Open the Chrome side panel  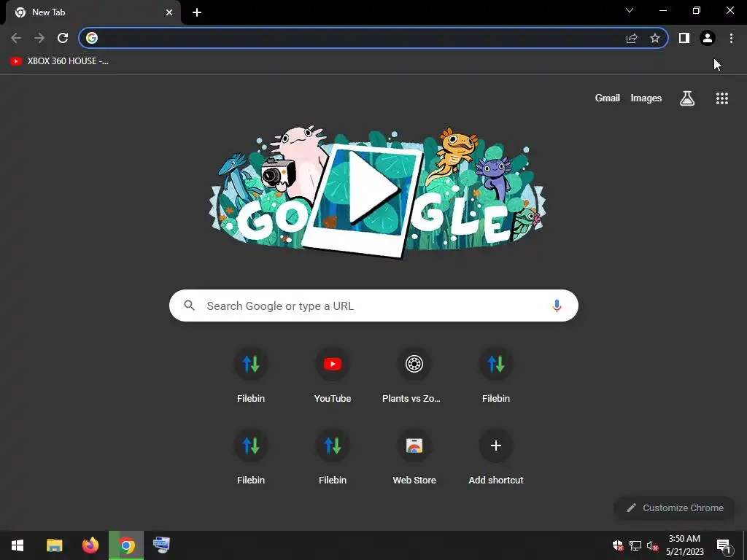click(x=684, y=38)
